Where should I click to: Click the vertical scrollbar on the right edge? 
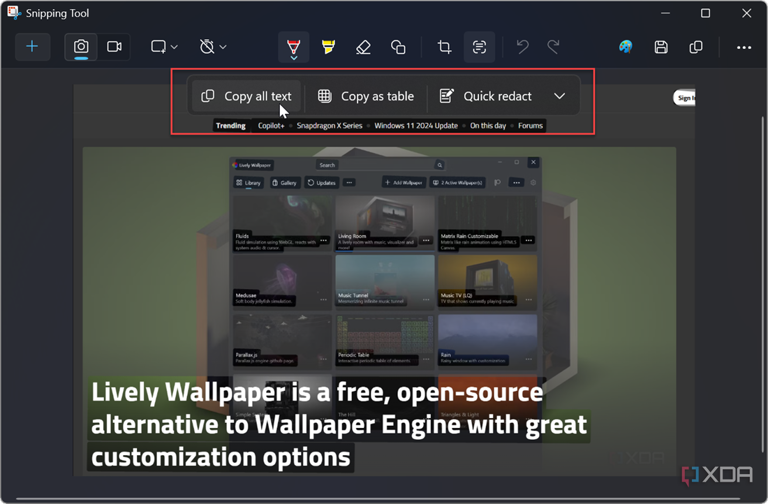[x=763, y=282]
